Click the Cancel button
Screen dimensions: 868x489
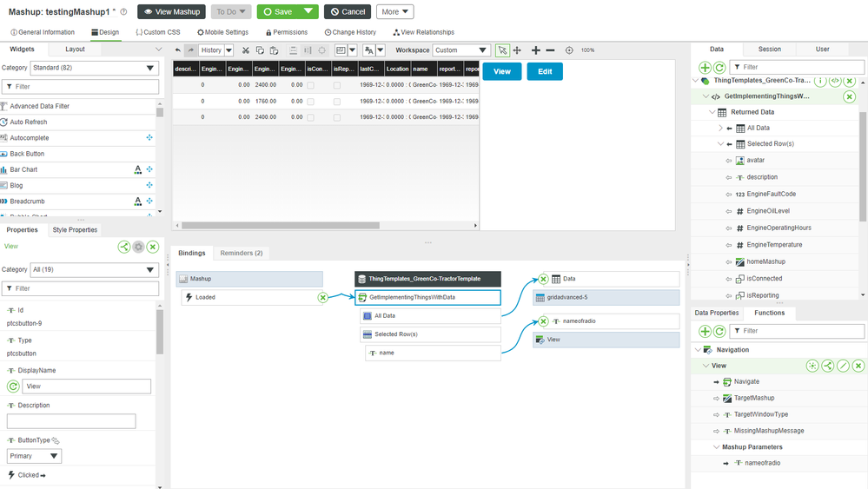(x=348, y=11)
